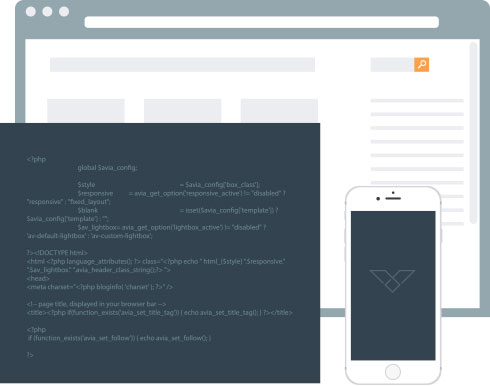490x386 pixels.
Task: Click the "avia_set_follow" function_exists code line
Action: [119, 338]
